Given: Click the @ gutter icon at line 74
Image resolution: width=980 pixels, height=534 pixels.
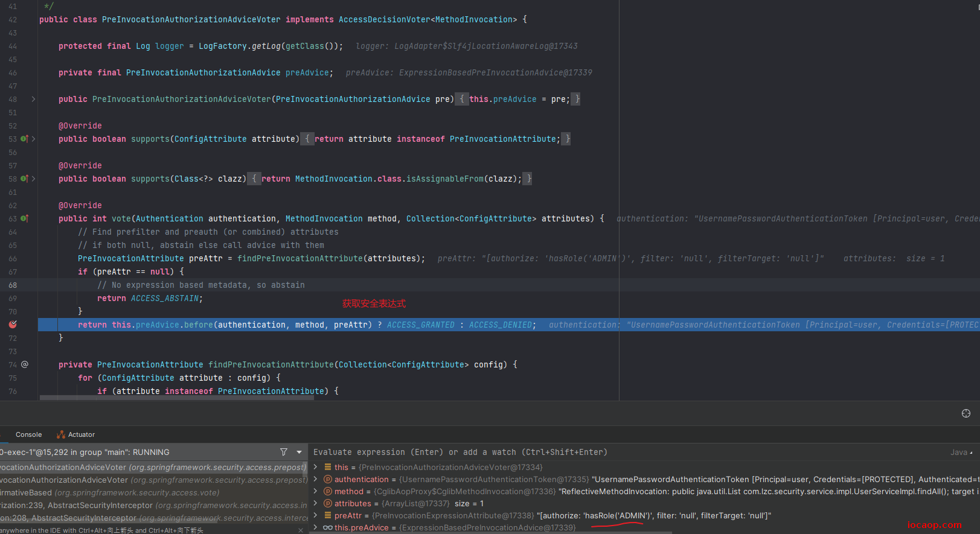Looking at the screenshot, I should (25, 364).
